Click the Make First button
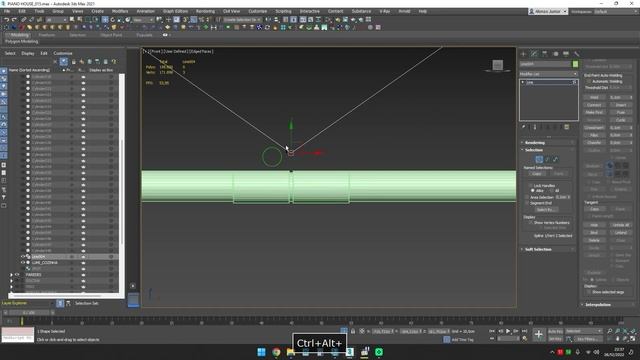640x360 pixels. click(x=594, y=112)
